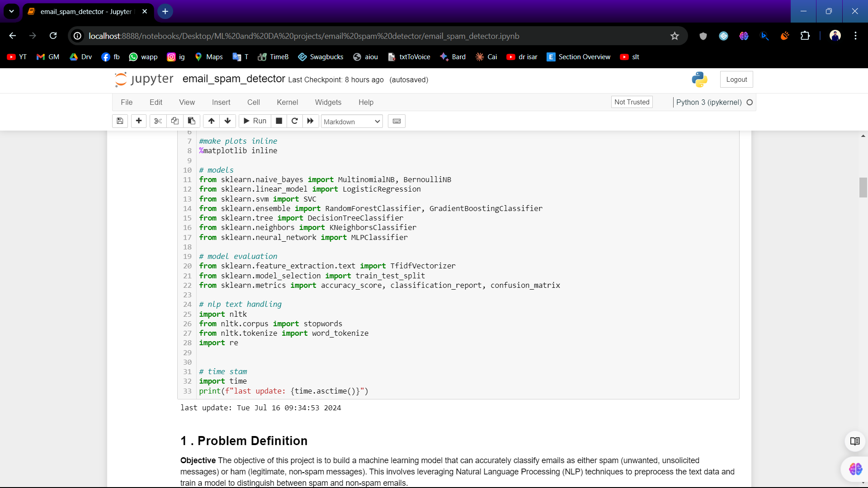Open the Edit menu
The height and width of the screenshot is (488, 868).
click(156, 102)
